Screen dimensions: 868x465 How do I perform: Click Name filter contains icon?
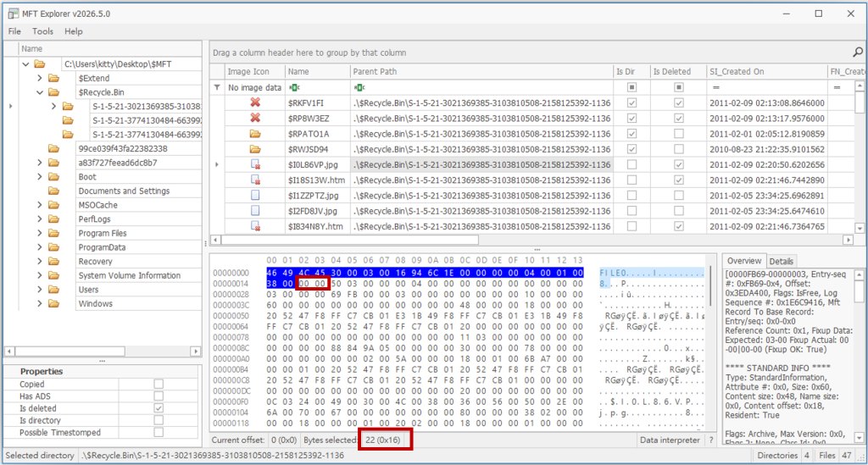[x=294, y=87]
